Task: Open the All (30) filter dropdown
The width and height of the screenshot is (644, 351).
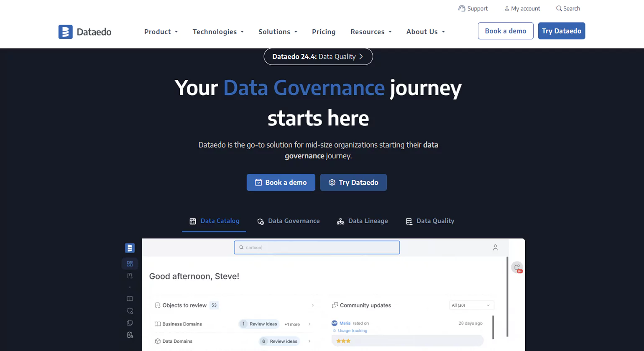Action: [x=472, y=305]
